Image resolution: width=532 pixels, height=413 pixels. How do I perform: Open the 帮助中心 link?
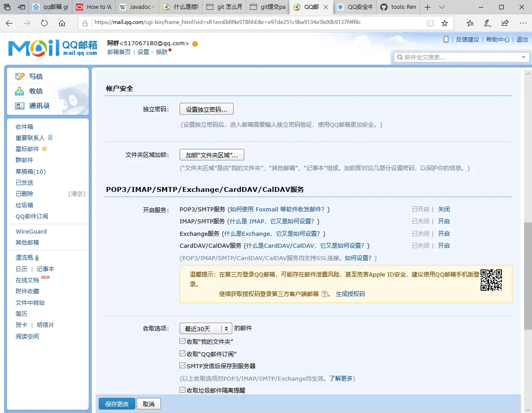coord(498,39)
